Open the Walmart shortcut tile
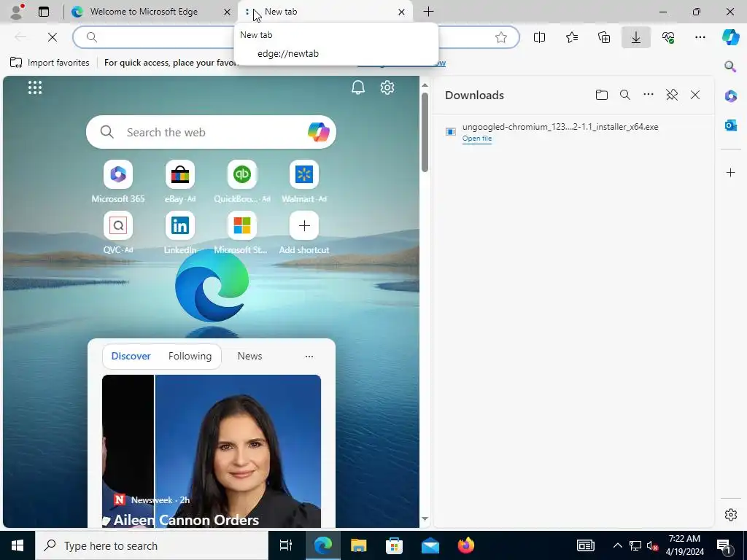Viewport: 747px width, 560px height. (x=304, y=182)
